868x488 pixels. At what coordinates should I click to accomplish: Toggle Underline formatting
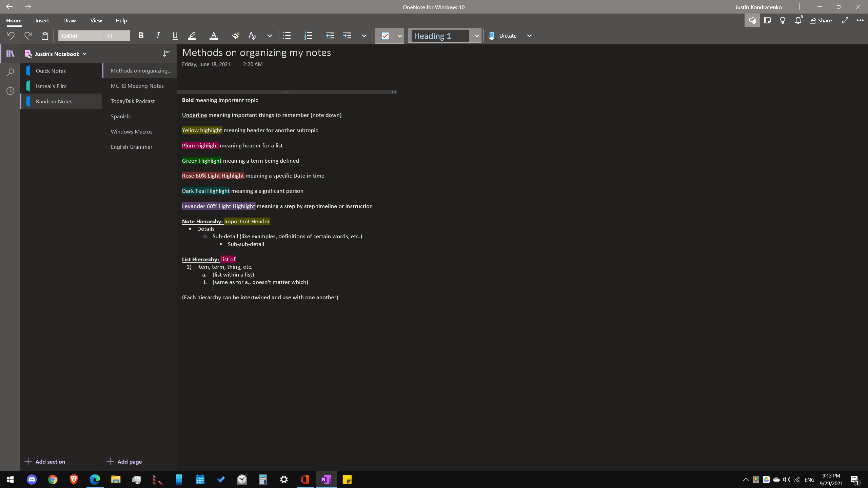pyautogui.click(x=175, y=36)
